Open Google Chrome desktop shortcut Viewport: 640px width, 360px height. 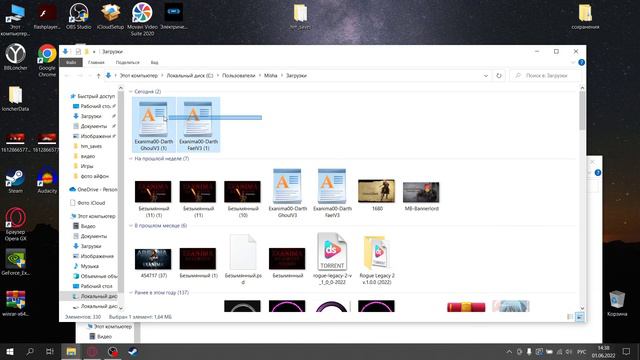(x=47, y=60)
